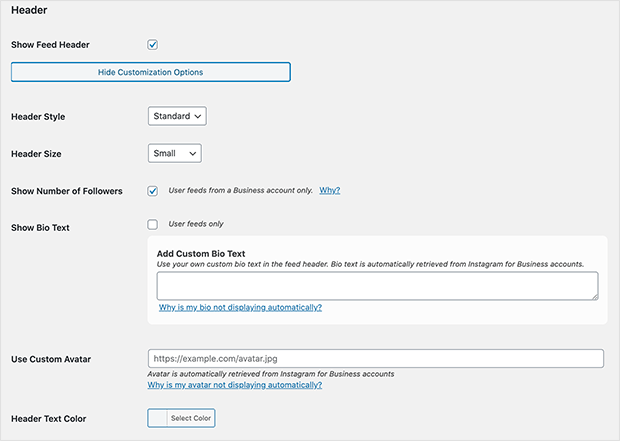This screenshot has height=441, width=620.
Task: Enable the Show Bio Text checkbox
Action: tap(153, 225)
